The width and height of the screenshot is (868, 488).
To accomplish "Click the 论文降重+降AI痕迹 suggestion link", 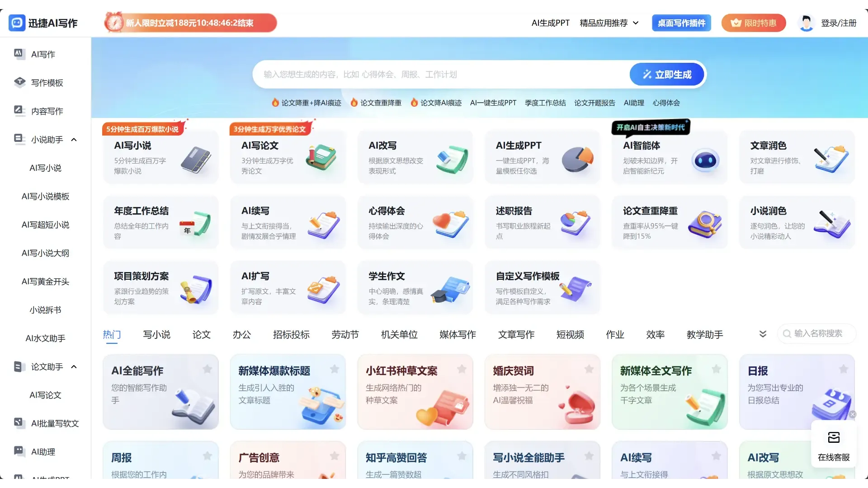I will point(307,103).
